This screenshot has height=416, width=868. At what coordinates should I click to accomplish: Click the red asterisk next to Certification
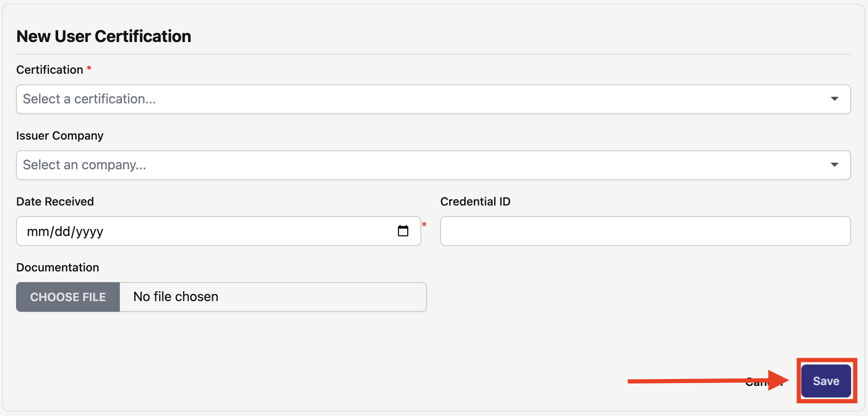(89, 68)
